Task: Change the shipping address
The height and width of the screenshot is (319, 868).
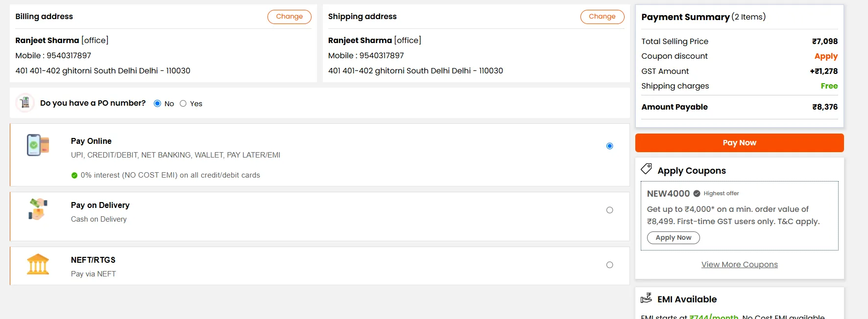Action: click(602, 17)
